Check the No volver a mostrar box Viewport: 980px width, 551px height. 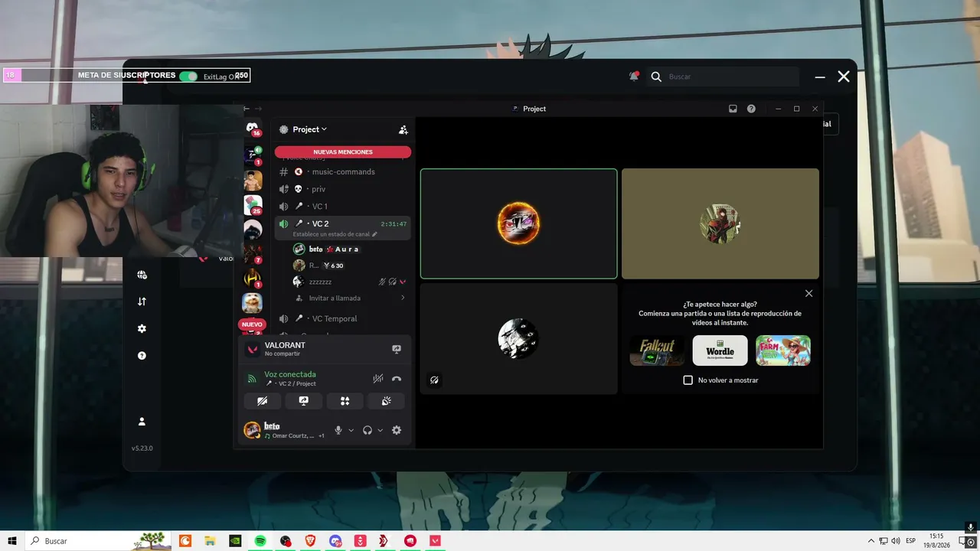point(688,380)
